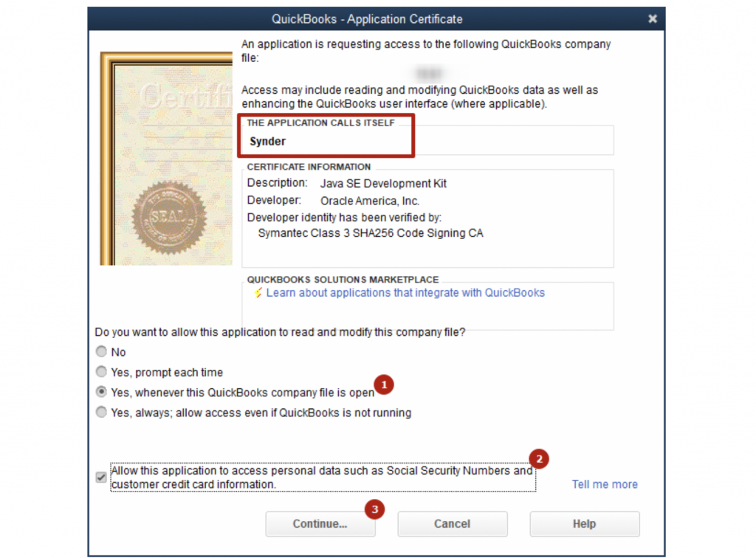Click "Oracle America, Inc." developer text

click(370, 201)
